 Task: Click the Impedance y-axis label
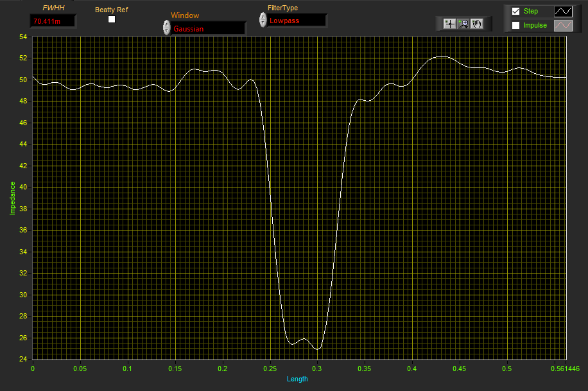click(x=13, y=198)
